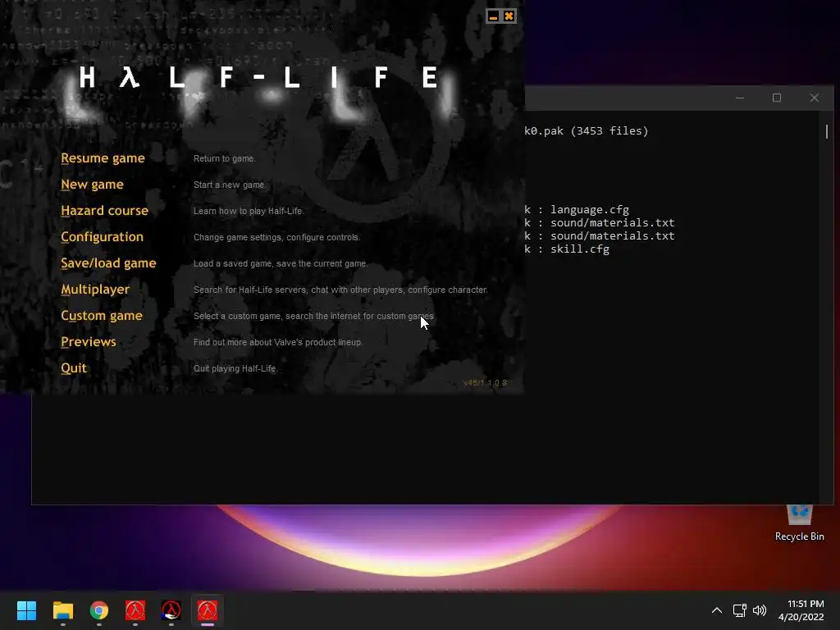Click 'Learn how to play Half-Life.' text
The width and height of the screenshot is (840, 630).
click(x=249, y=211)
